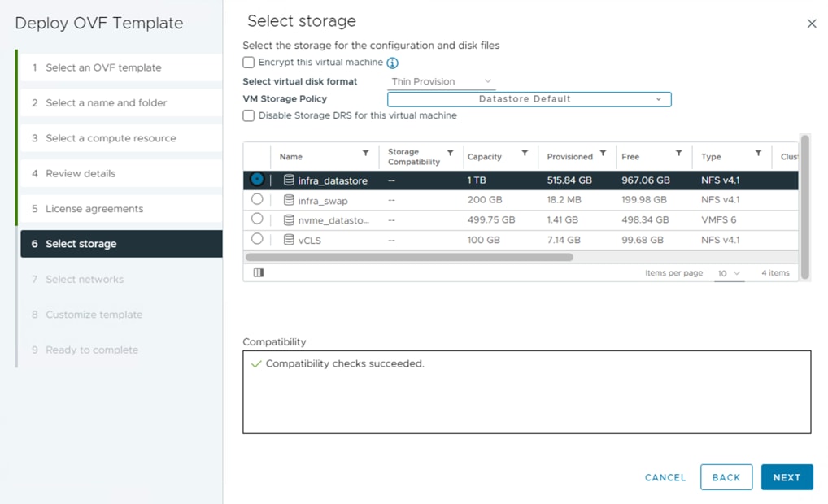Return to Select a compute resource step
The height and width of the screenshot is (504, 828).
(111, 138)
